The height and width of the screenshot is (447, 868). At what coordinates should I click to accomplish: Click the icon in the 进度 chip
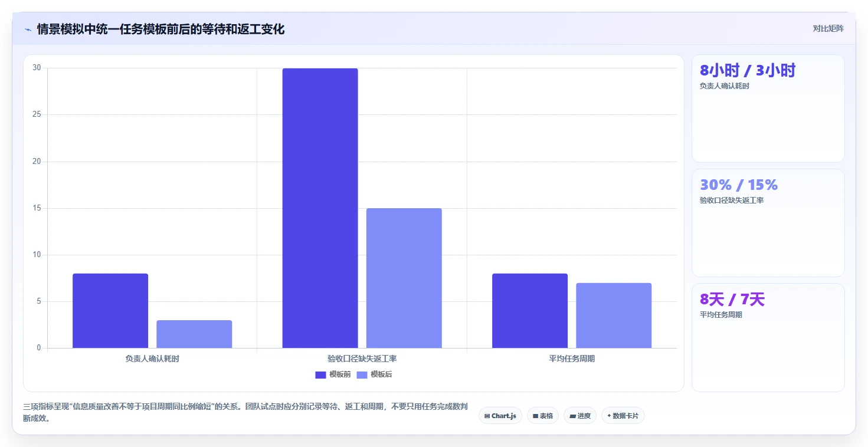(572, 416)
